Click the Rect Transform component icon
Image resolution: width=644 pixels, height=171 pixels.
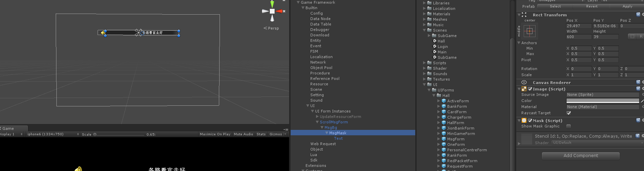524,15
